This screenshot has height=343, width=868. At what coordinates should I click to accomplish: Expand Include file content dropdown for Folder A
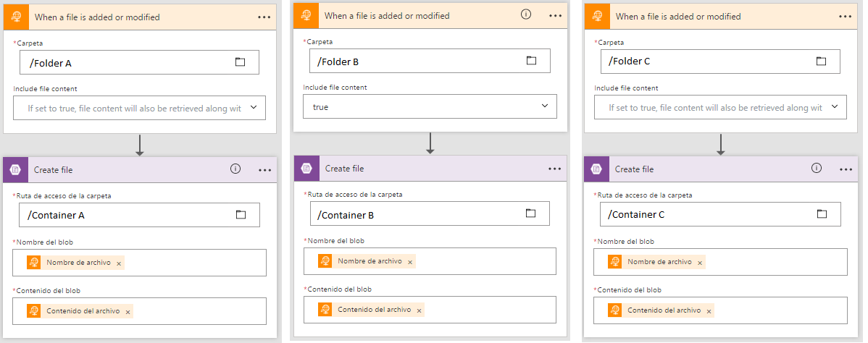point(254,107)
